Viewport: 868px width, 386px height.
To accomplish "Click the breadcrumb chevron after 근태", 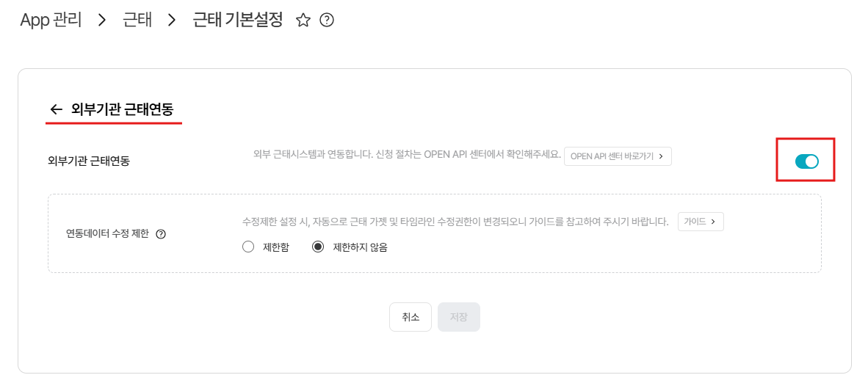I will click(x=172, y=21).
